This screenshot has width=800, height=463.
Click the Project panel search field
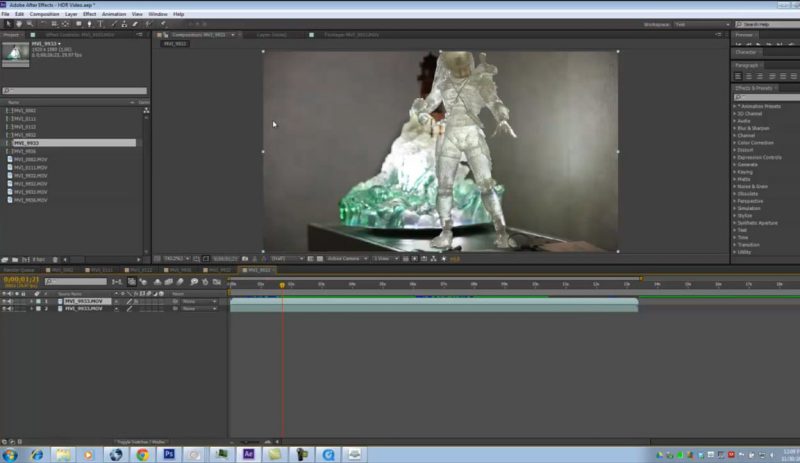point(74,91)
